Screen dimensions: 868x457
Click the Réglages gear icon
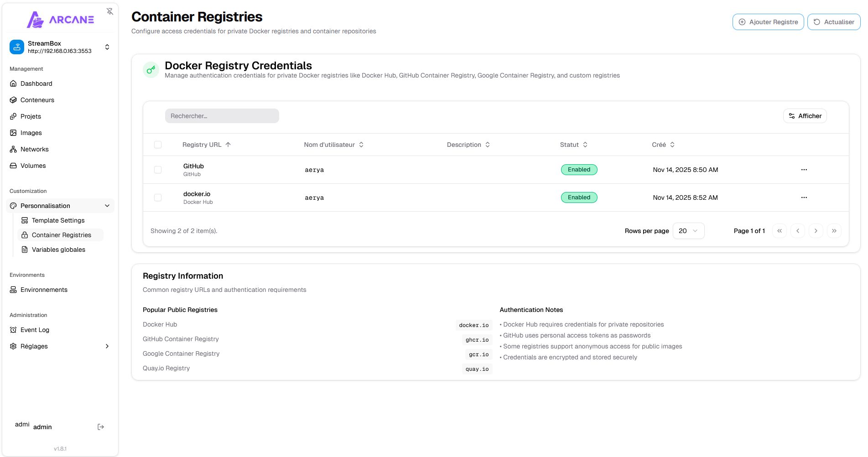(13, 346)
